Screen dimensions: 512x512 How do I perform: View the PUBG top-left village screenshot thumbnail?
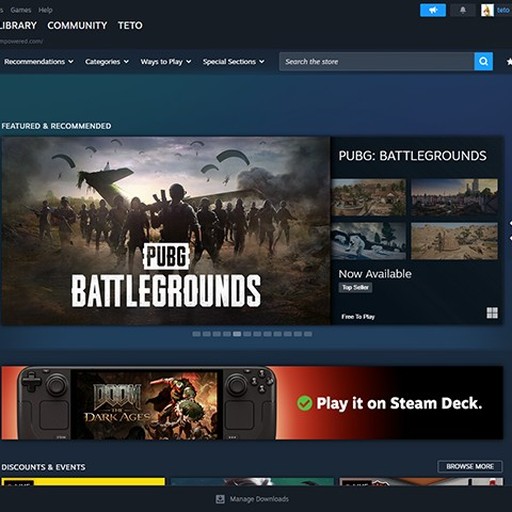[x=369, y=197]
